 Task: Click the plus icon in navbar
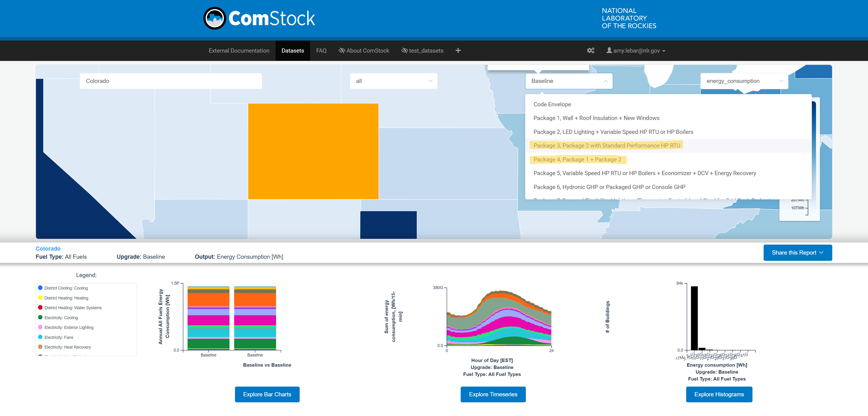tap(458, 50)
